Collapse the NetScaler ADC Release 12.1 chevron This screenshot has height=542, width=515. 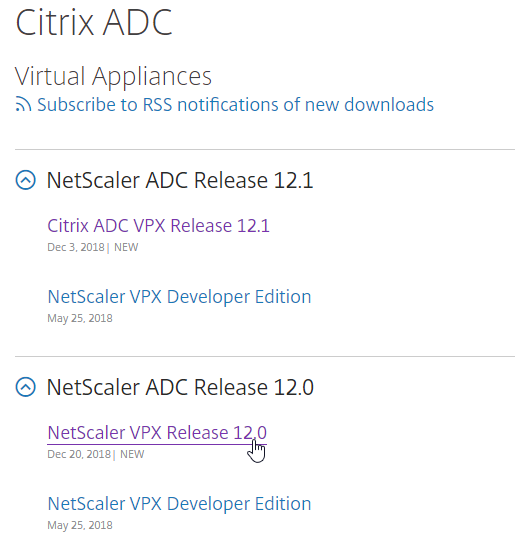[26, 180]
